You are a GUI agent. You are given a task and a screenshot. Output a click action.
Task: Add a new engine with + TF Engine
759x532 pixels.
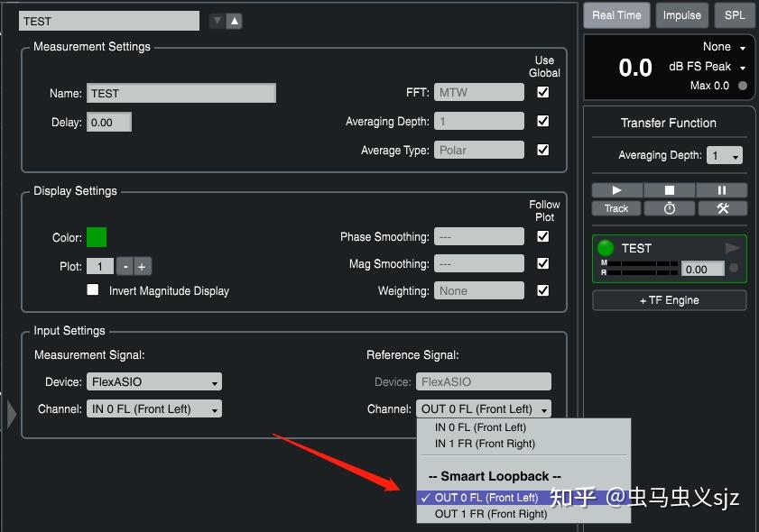tap(669, 299)
